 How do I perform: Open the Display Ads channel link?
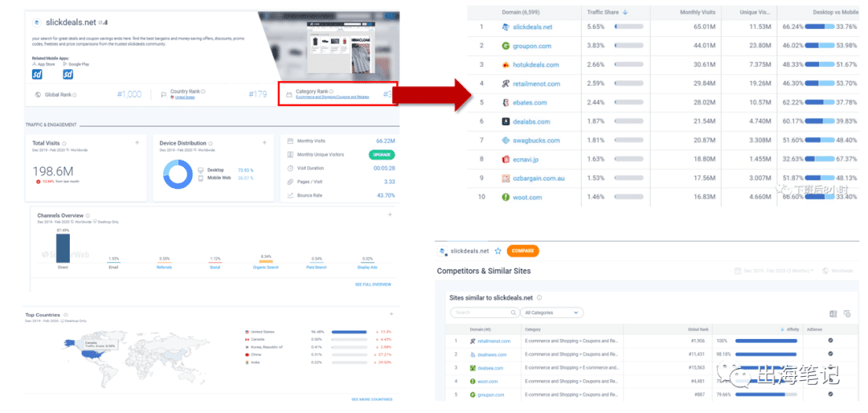tap(368, 268)
